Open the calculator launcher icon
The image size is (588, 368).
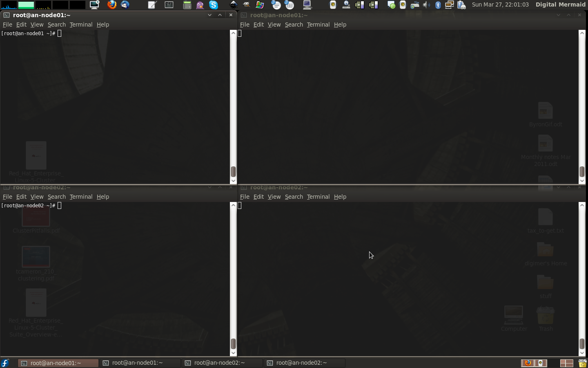click(x=187, y=5)
